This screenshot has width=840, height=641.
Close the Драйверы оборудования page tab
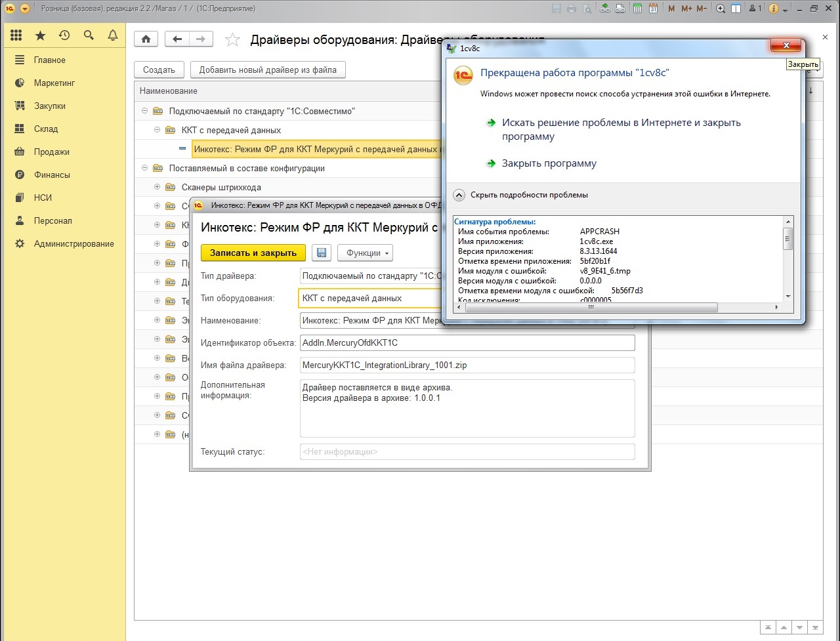click(x=825, y=37)
